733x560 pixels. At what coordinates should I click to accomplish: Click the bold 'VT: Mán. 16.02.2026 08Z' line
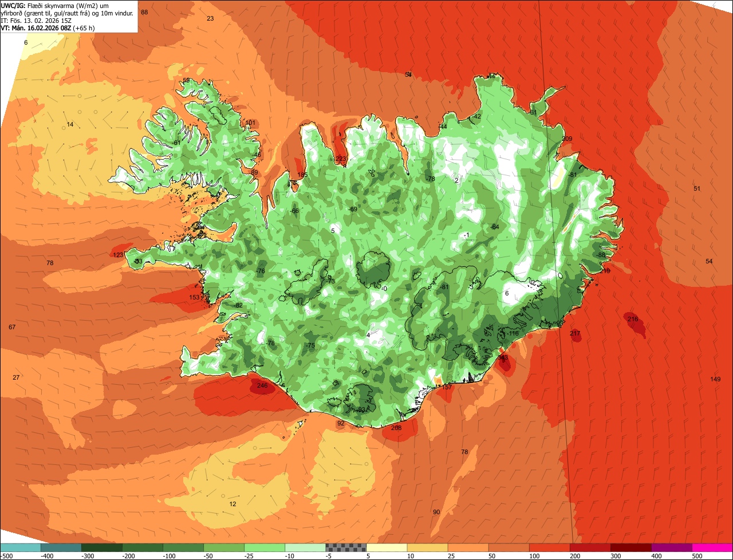[37, 27]
